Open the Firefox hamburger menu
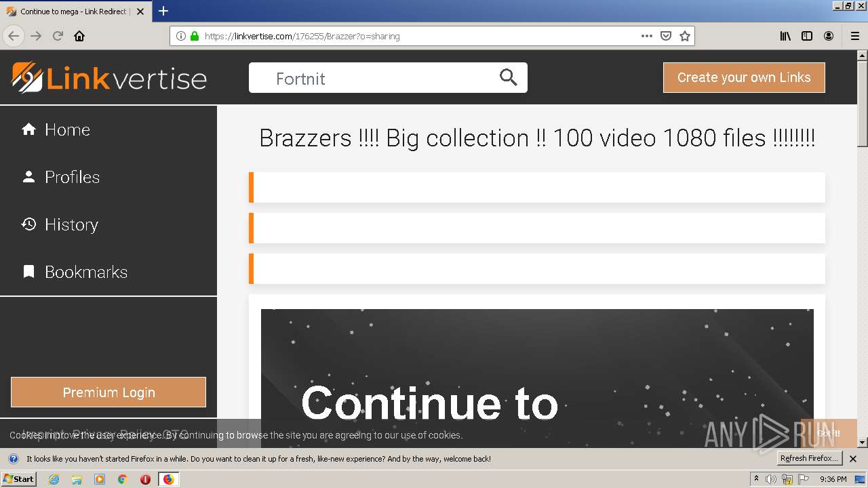 (x=855, y=36)
